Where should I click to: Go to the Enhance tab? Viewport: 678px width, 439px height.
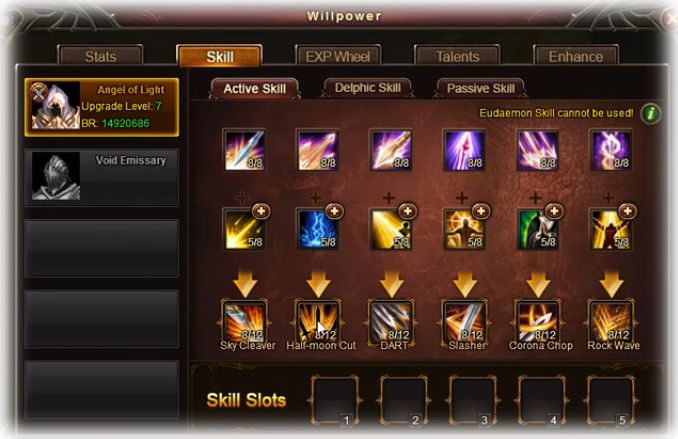tap(576, 56)
